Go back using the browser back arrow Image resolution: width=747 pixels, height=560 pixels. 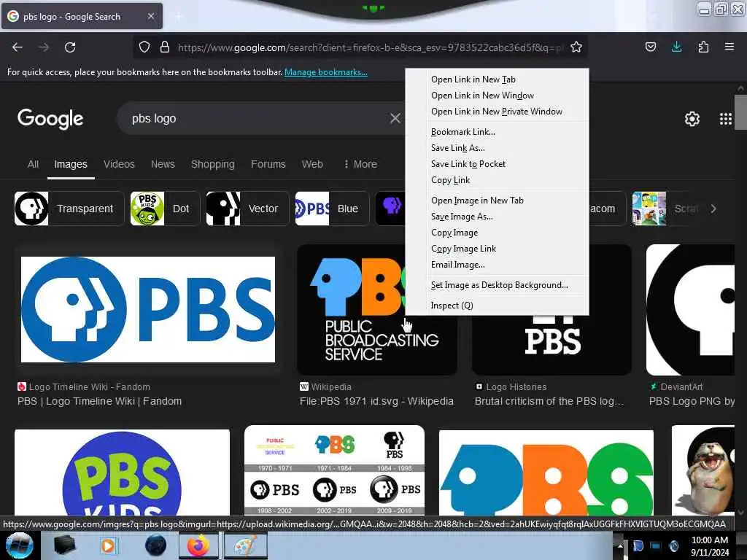[18, 47]
